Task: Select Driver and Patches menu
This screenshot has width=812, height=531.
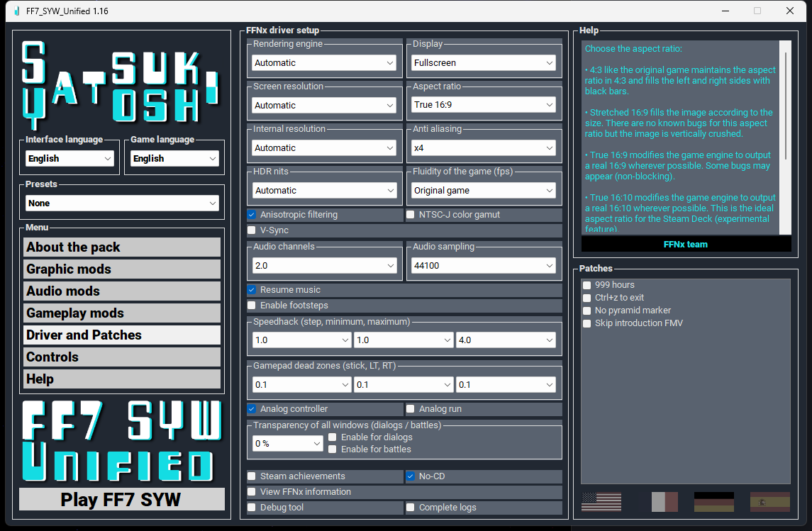Action: click(122, 335)
